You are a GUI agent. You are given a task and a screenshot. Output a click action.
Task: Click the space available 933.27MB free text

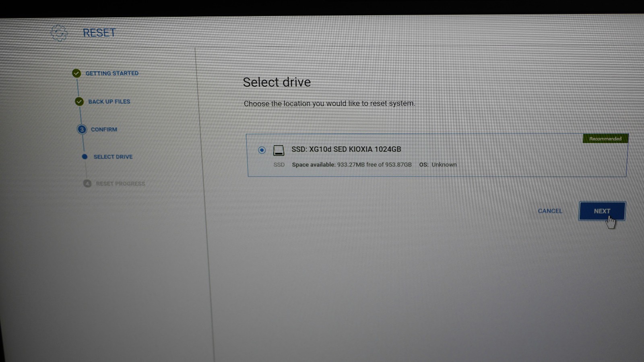352,165
